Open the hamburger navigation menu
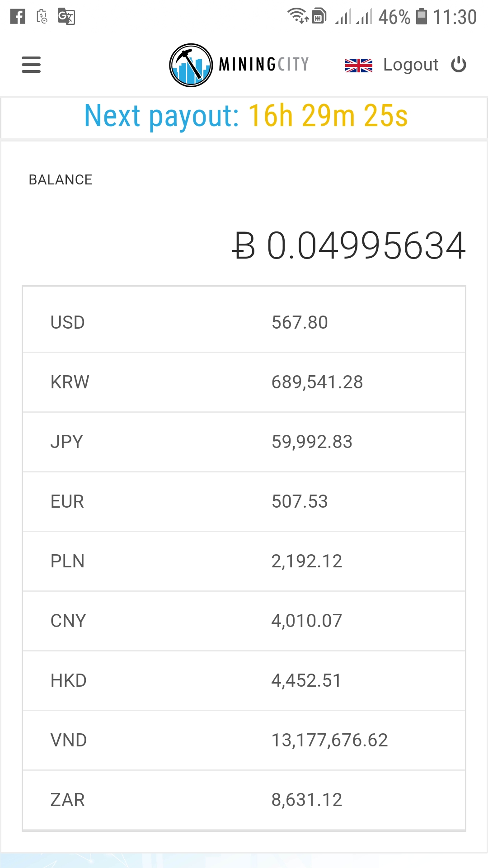Screen dimensions: 488x868 31,65
